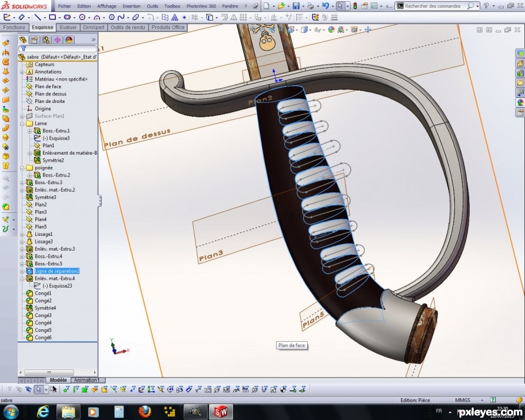Click the Print icon

[310, 6]
